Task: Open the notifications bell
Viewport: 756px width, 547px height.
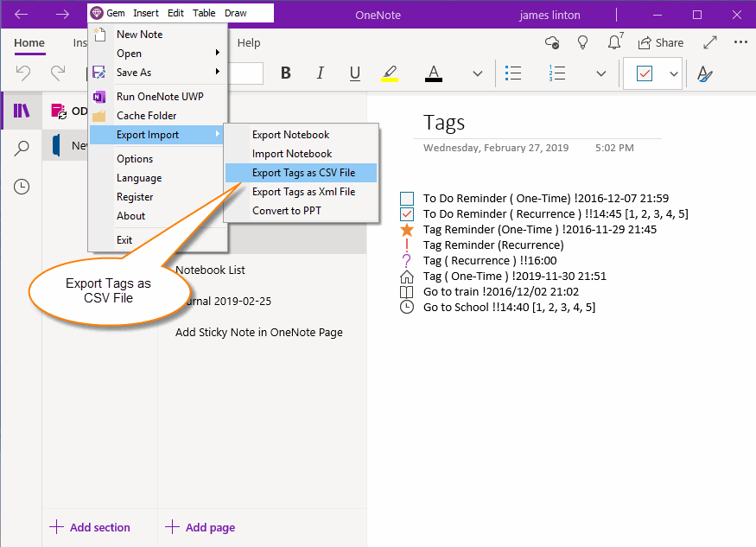Action: pyautogui.click(x=614, y=42)
